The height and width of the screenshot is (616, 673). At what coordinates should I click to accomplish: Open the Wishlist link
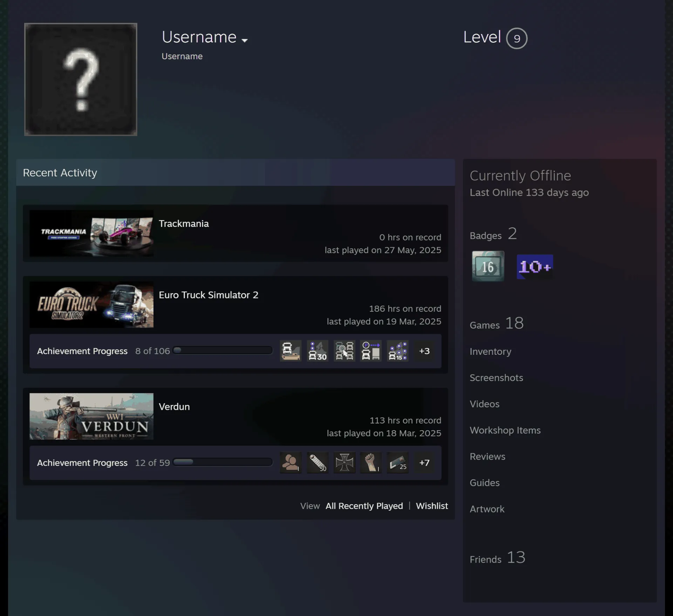coord(432,506)
